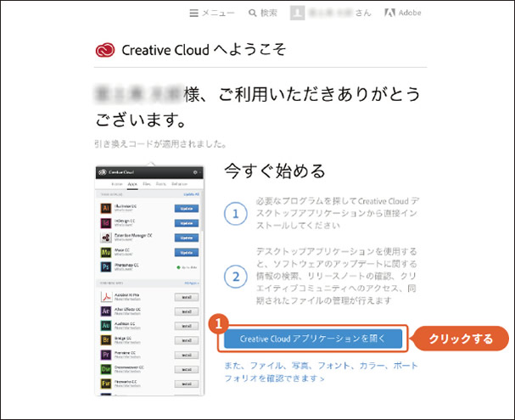Click the After Effects CC icon in the preview
Image resolution: width=515 pixels, height=420 pixels.
click(106, 311)
